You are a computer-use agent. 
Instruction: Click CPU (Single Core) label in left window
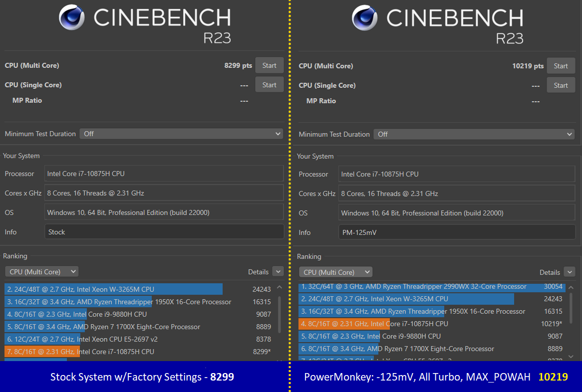point(33,85)
